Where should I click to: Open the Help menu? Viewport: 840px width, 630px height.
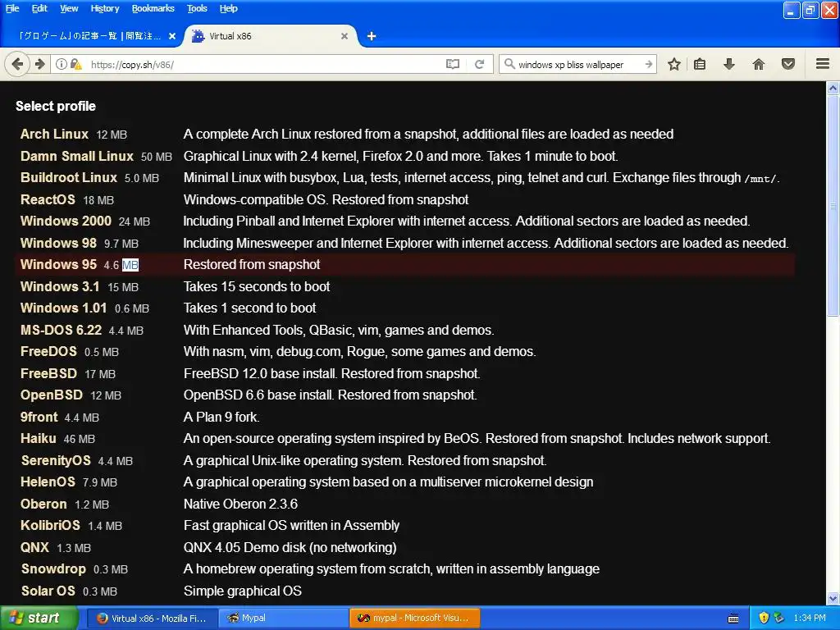coord(228,8)
